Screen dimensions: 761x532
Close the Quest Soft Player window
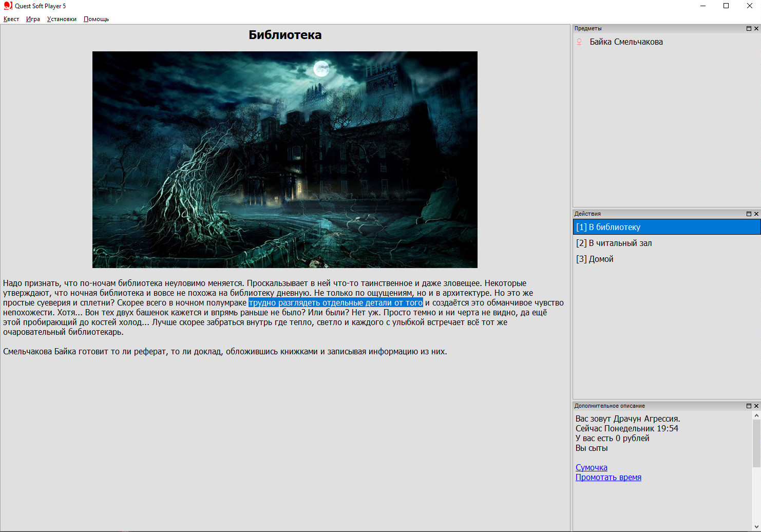point(749,6)
